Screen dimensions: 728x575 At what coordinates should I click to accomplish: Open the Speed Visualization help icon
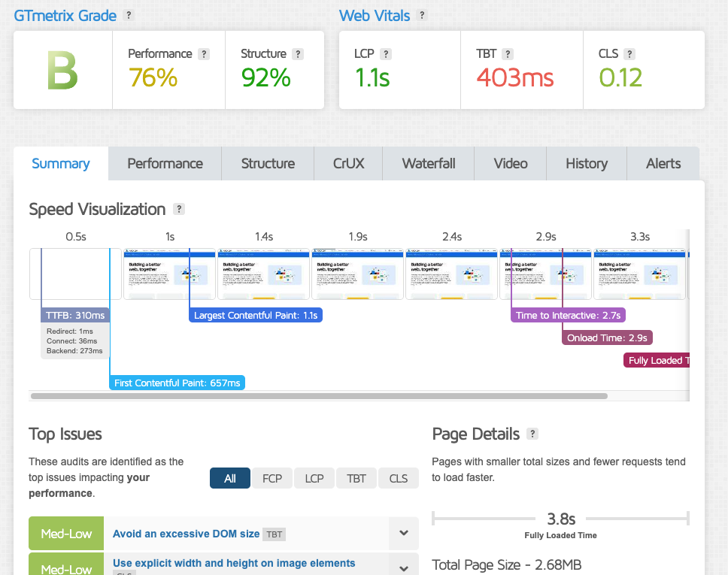pos(178,210)
